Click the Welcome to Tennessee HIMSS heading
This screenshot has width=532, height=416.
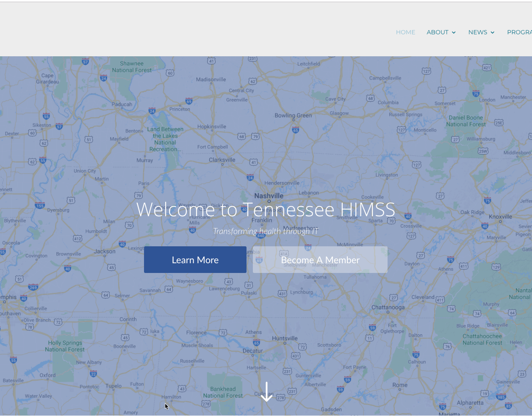coord(266,209)
